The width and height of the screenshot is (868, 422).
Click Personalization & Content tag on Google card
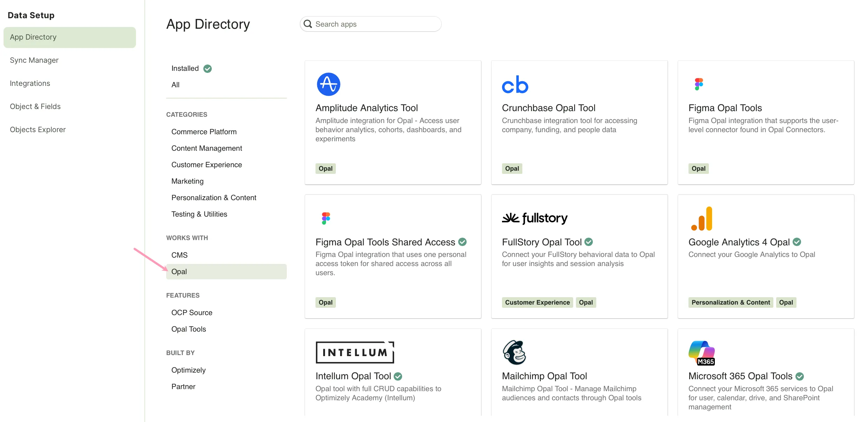(x=731, y=302)
